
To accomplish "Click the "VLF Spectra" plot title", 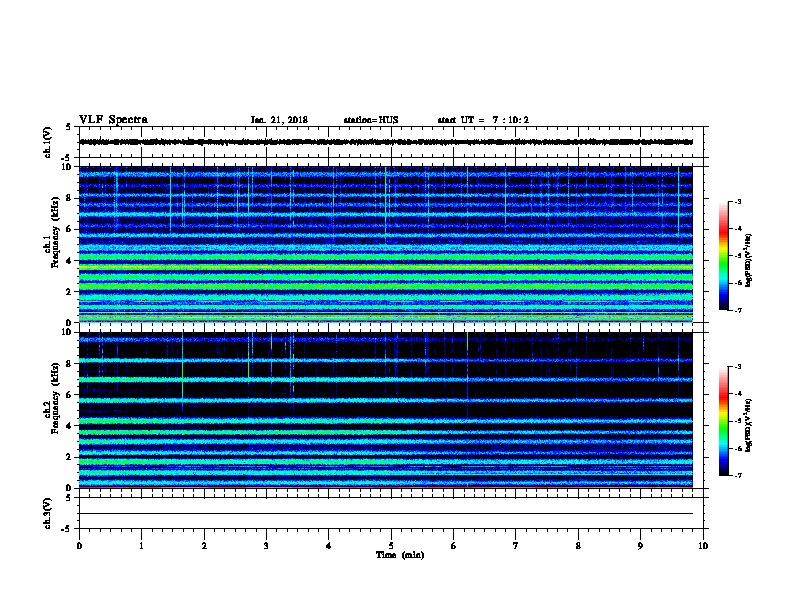I will [x=114, y=120].
